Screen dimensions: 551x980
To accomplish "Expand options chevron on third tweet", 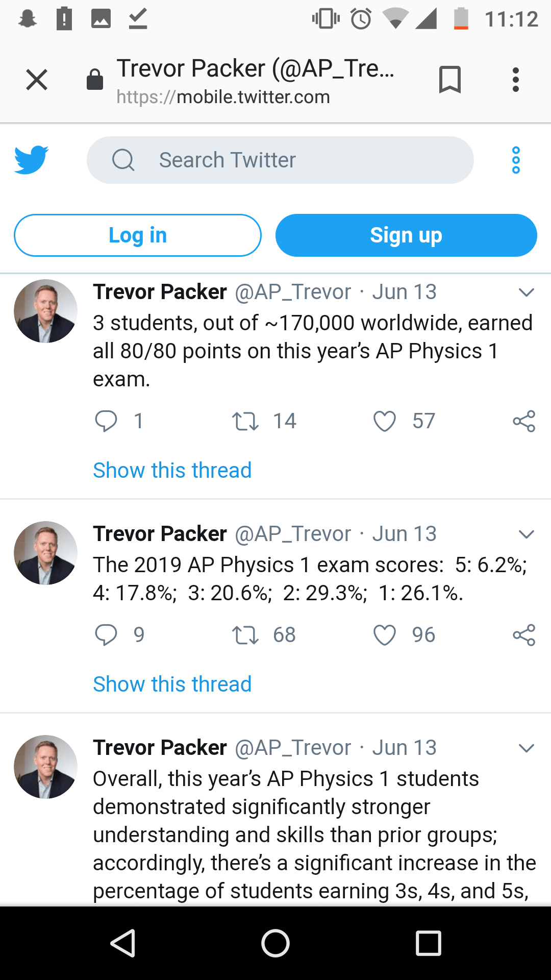I will click(x=526, y=748).
